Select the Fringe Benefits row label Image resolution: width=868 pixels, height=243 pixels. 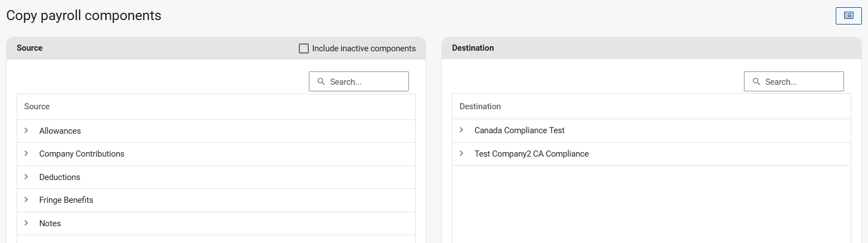tap(66, 200)
